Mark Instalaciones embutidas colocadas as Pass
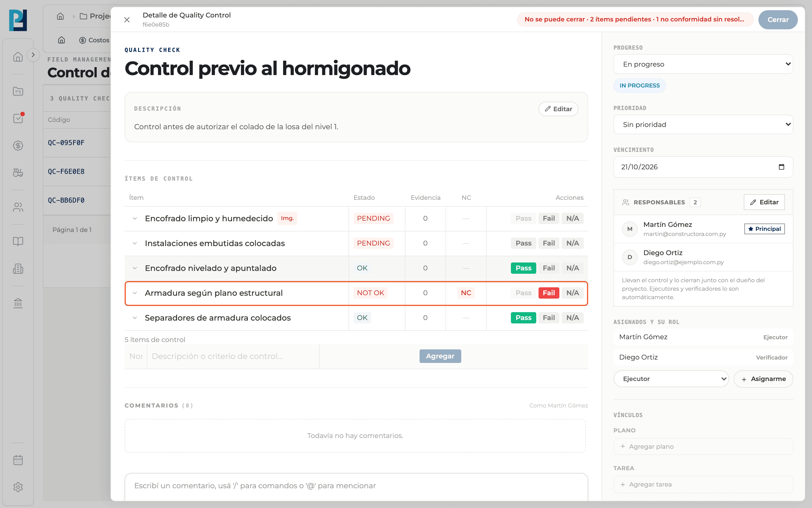 coord(524,243)
